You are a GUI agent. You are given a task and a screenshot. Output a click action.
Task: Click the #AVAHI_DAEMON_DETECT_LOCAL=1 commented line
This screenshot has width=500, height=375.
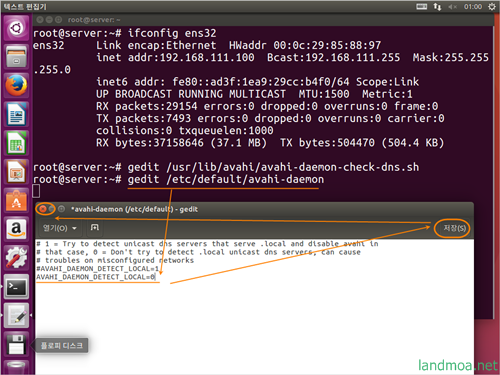tap(97, 269)
